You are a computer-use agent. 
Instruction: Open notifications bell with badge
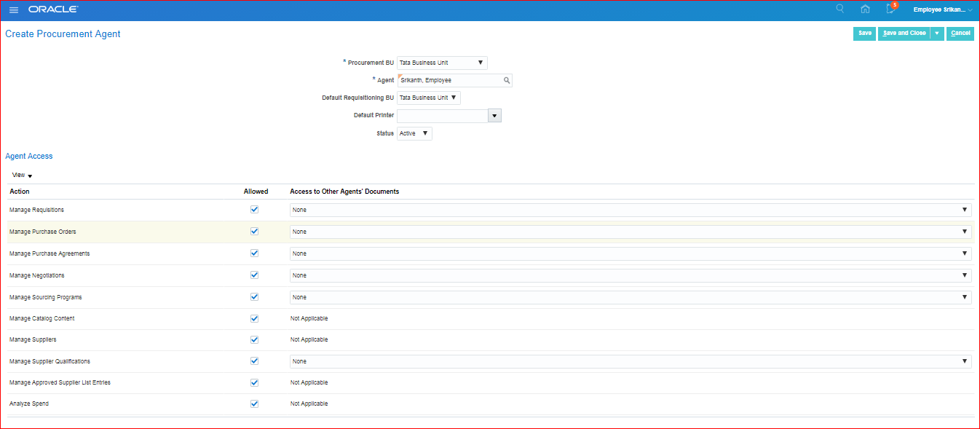point(890,9)
